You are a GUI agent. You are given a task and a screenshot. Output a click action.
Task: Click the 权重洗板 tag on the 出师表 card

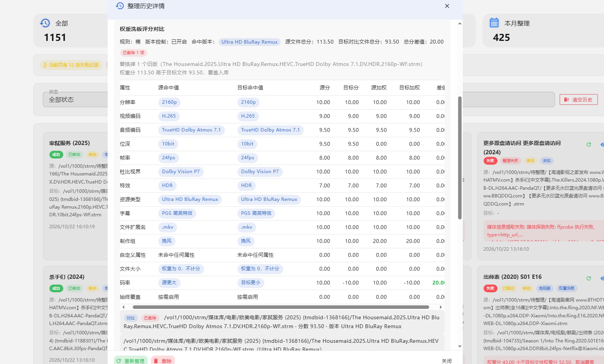[567, 288]
